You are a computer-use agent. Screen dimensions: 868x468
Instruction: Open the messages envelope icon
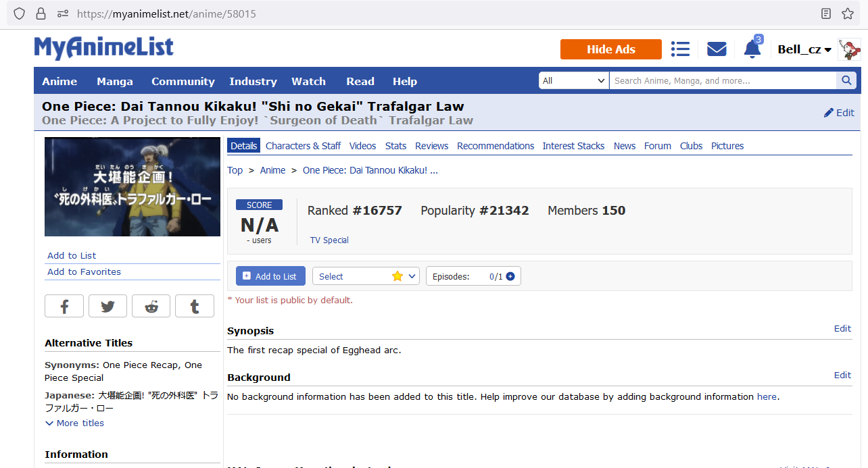point(717,49)
